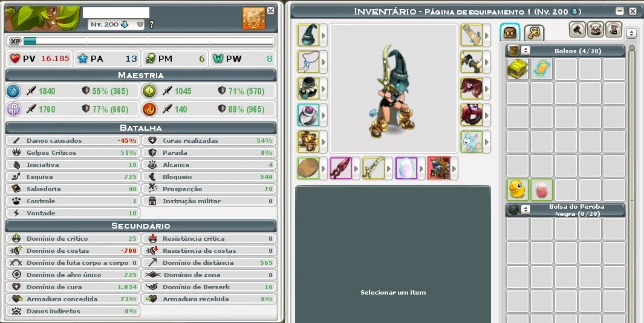Open the orange lion emblem button

pyautogui.click(x=253, y=19)
